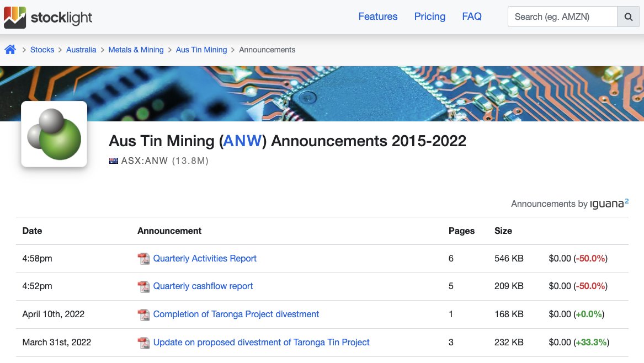
Task: Go to the home breadcrumb icon
Action: point(10,50)
